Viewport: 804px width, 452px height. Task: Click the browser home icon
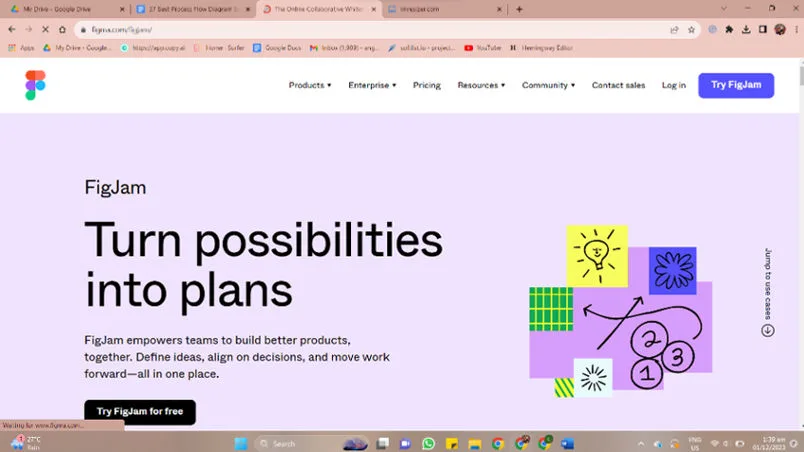[62, 30]
